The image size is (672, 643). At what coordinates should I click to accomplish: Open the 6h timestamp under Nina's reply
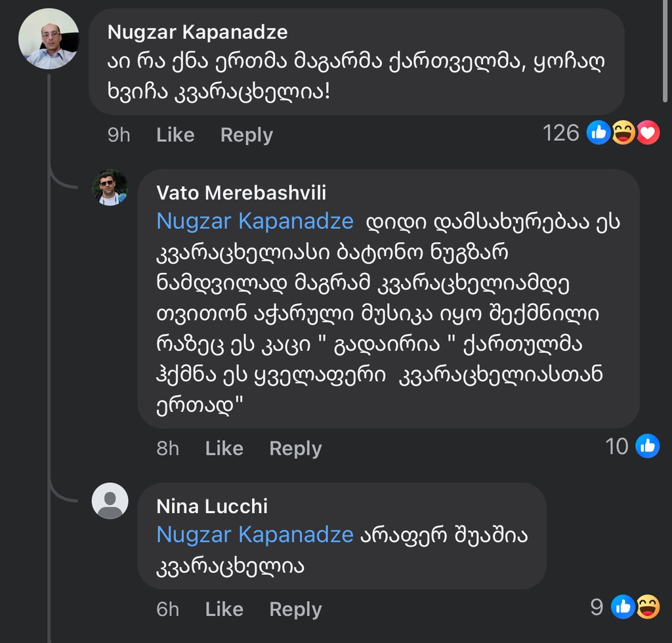point(167,609)
